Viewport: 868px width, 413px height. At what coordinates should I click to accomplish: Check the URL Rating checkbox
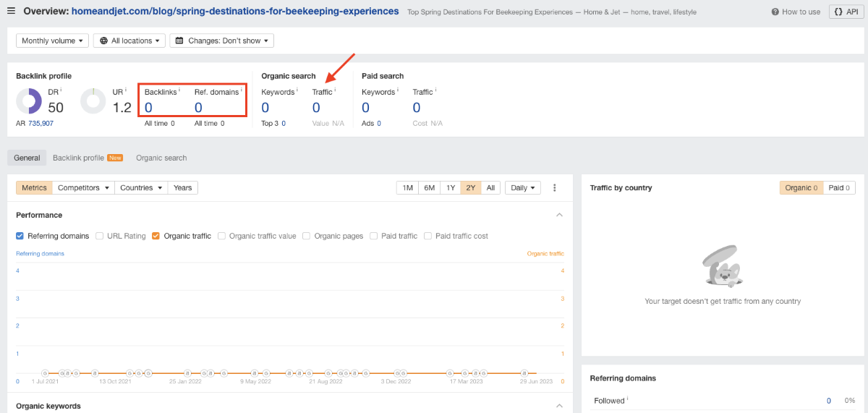(99, 236)
